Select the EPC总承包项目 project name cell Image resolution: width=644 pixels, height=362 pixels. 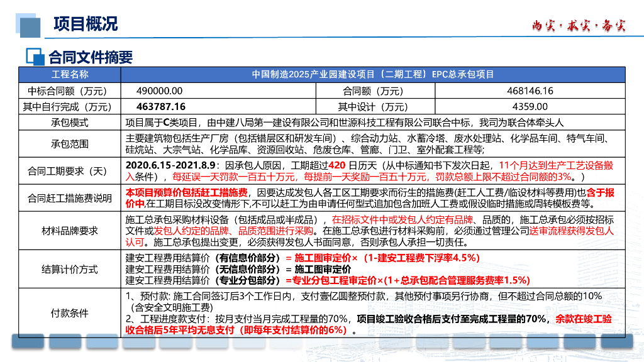coord(373,74)
